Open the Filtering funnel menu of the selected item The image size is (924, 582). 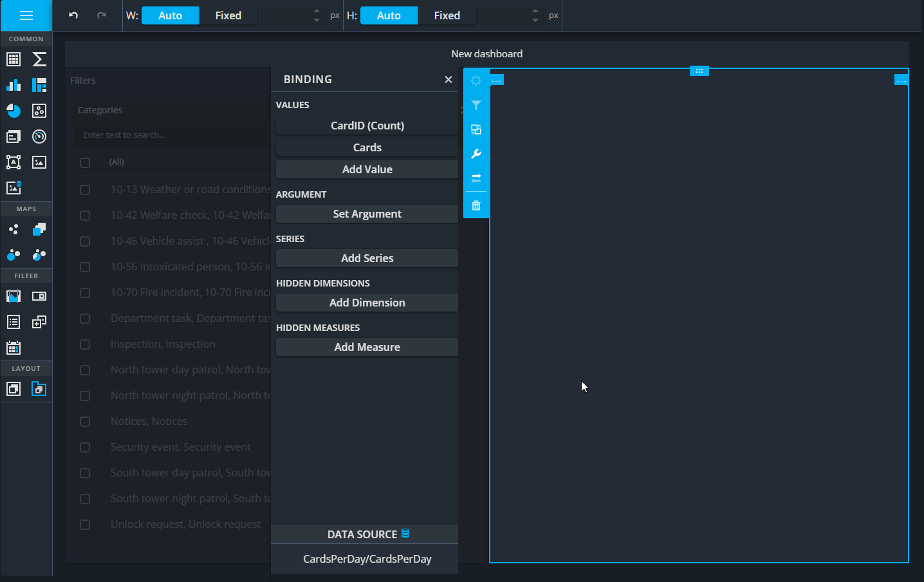click(476, 105)
